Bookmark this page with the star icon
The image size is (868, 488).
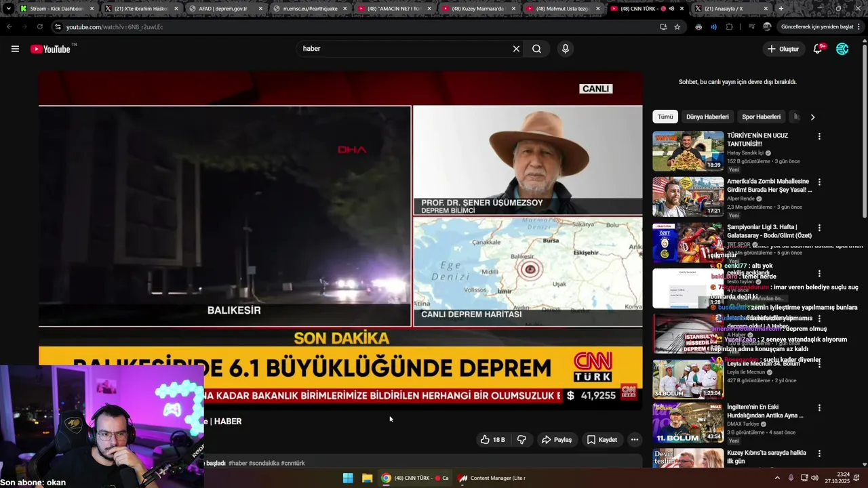[x=677, y=27]
